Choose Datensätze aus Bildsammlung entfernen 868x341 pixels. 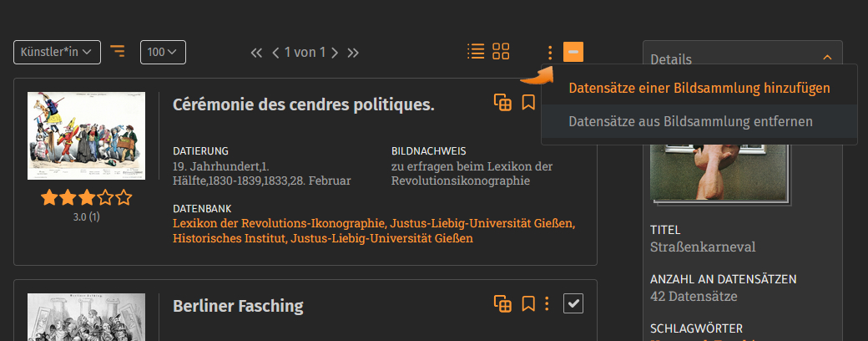[690, 122]
